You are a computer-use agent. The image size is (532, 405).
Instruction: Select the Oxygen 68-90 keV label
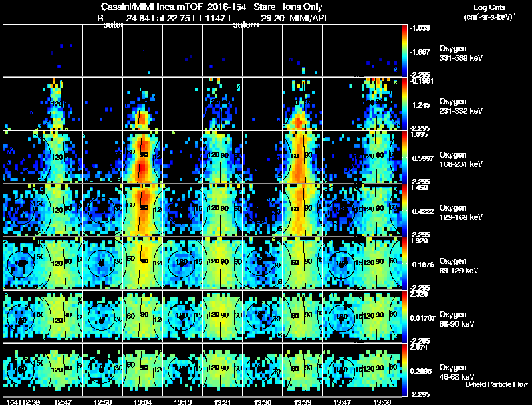tap(457, 319)
